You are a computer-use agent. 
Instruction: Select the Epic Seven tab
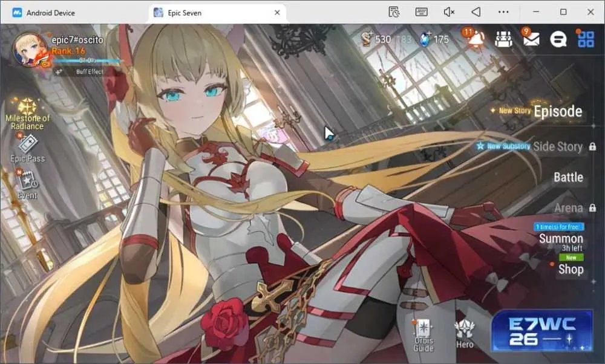185,13
